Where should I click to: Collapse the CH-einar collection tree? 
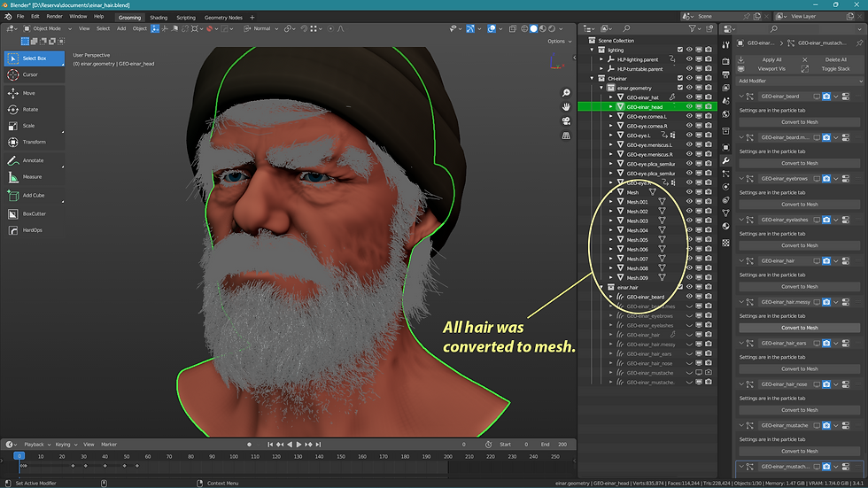592,78
